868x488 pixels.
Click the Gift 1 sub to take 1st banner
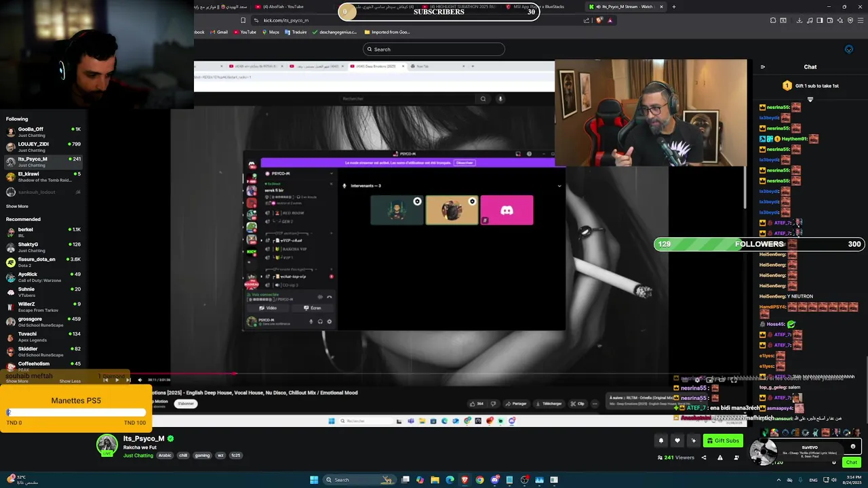[x=810, y=86]
